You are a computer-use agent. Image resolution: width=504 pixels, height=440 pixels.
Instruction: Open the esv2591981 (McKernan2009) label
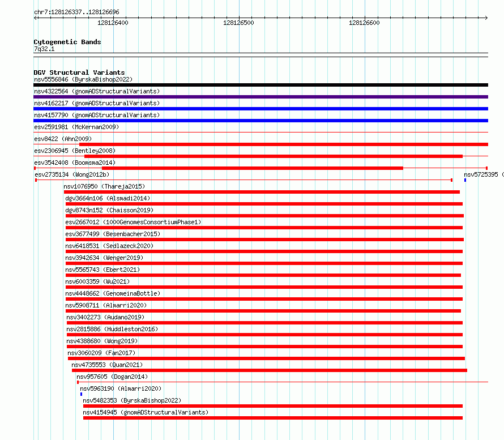[x=76, y=127]
